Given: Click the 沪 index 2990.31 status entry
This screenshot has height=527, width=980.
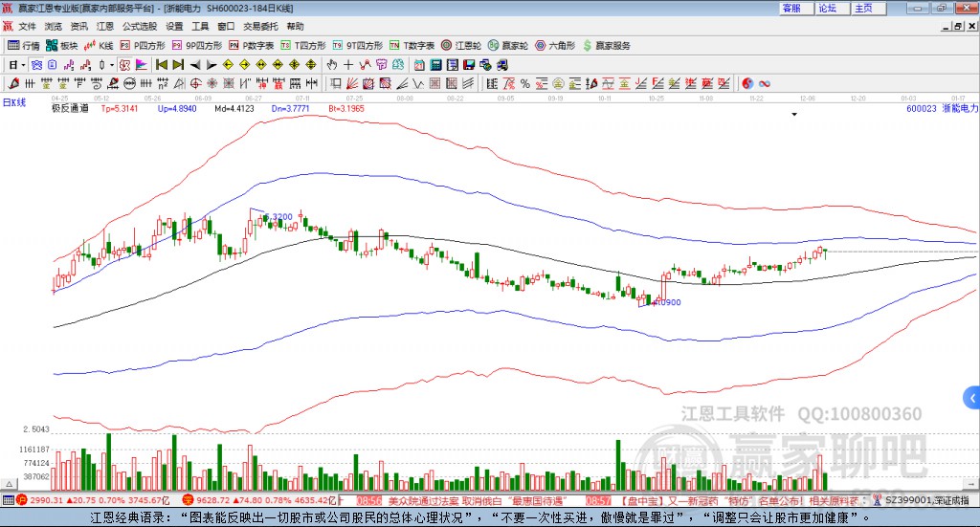Looking at the screenshot, I should [93, 500].
